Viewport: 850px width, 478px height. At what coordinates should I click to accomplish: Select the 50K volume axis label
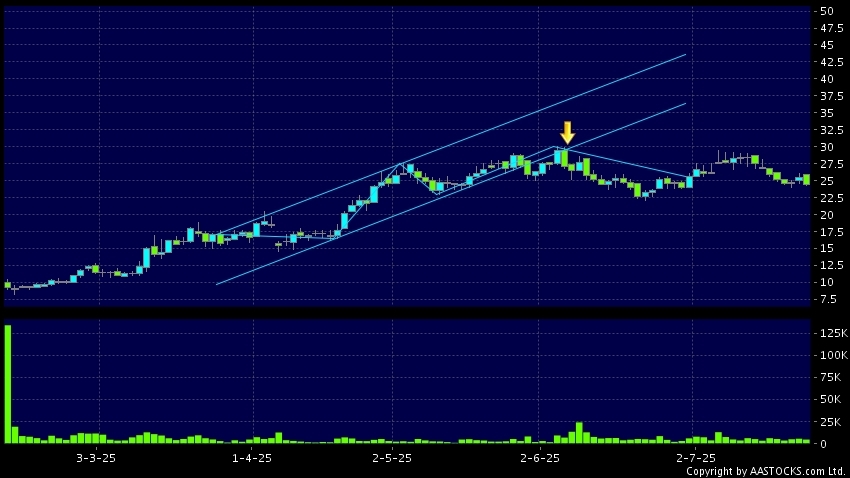830,399
